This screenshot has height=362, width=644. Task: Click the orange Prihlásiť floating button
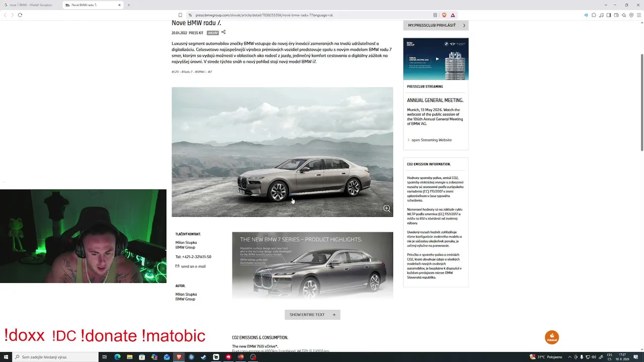pos(552,337)
